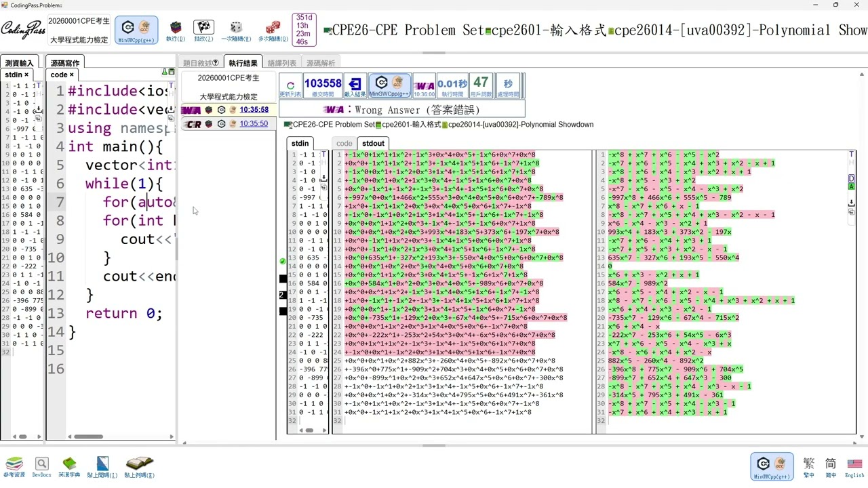
Task: Click cpe26014 Polynomial Showdown breadcrumb in result panel
Action: tap(519, 125)
